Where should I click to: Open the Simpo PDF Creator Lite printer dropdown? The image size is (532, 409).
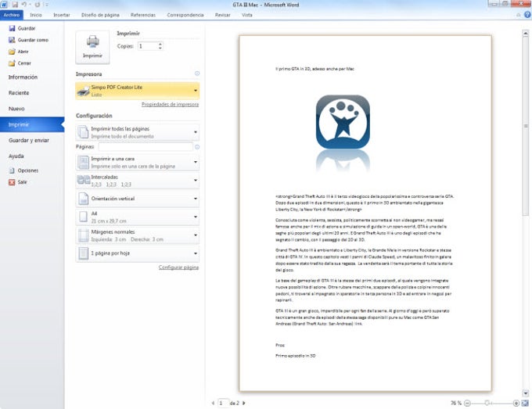pyautogui.click(x=138, y=91)
